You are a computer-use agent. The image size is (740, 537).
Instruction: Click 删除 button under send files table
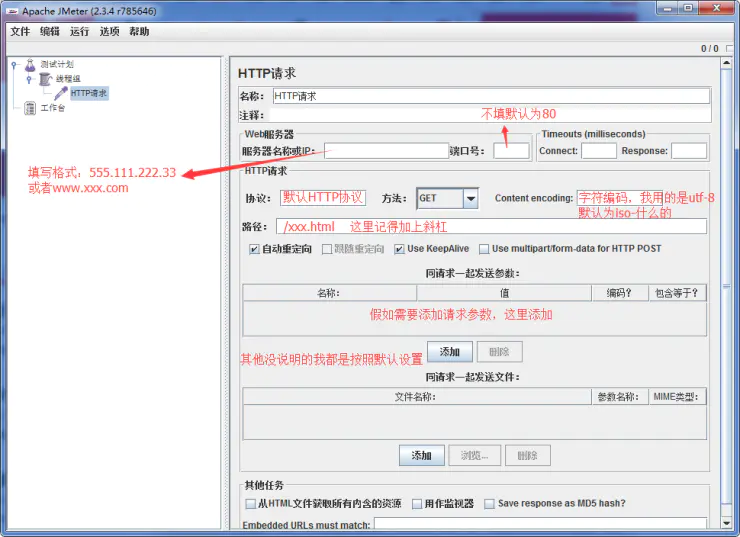(x=528, y=455)
